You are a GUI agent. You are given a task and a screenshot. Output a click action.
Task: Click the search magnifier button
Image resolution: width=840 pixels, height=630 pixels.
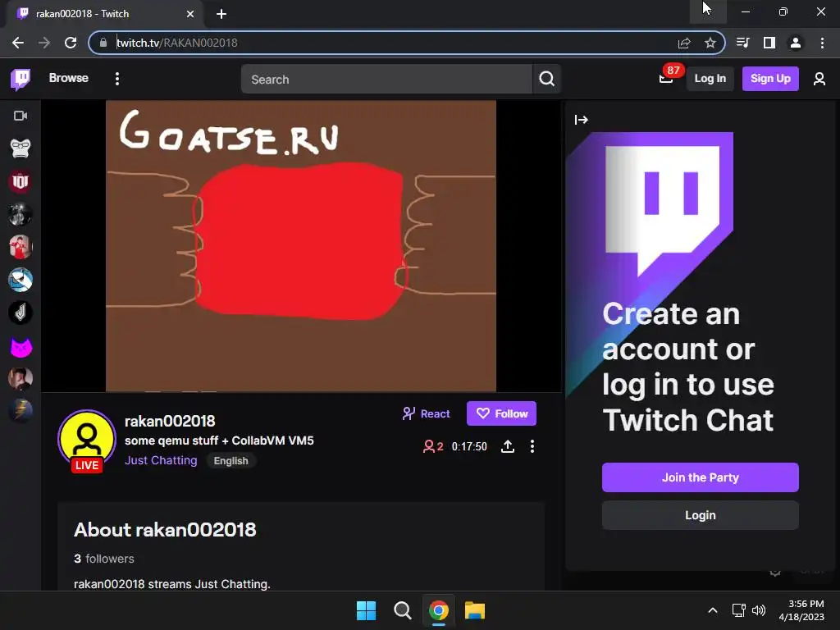546,80
